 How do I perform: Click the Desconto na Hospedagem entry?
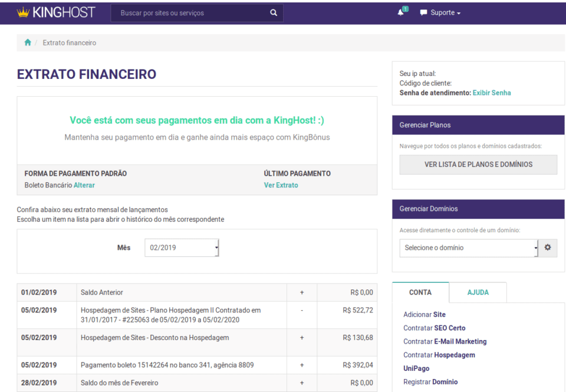(155, 338)
